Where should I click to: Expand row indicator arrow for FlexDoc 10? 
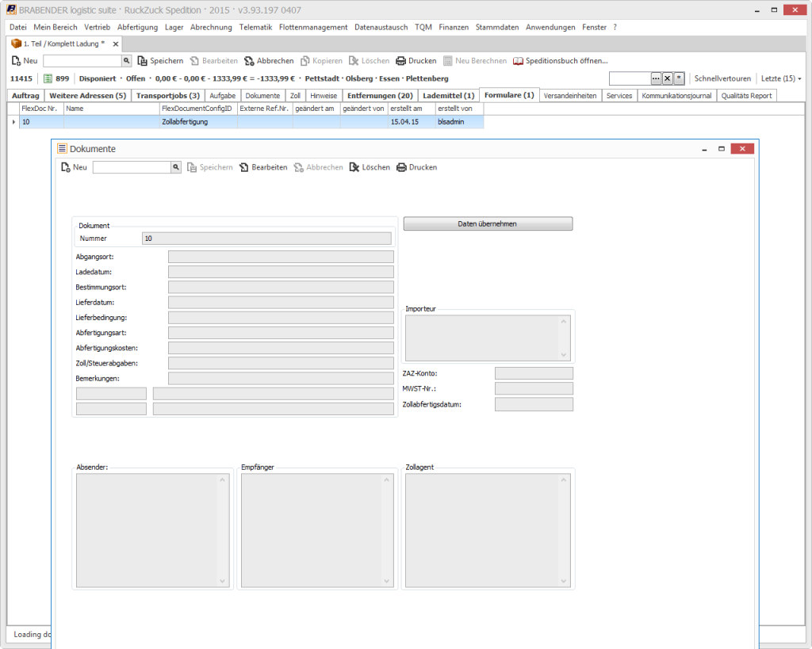[13, 122]
